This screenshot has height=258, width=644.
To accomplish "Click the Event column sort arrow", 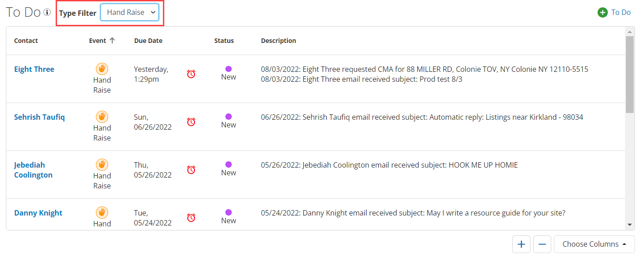I will pos(112,40).
